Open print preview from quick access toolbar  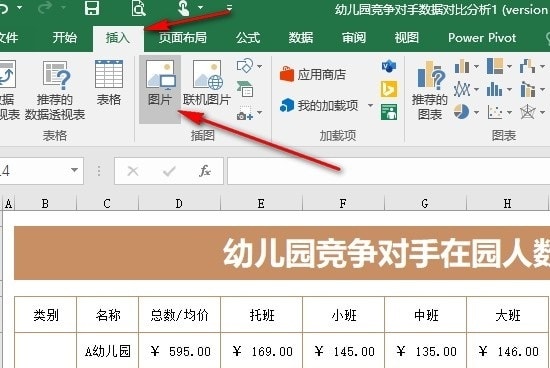(138, 8)
